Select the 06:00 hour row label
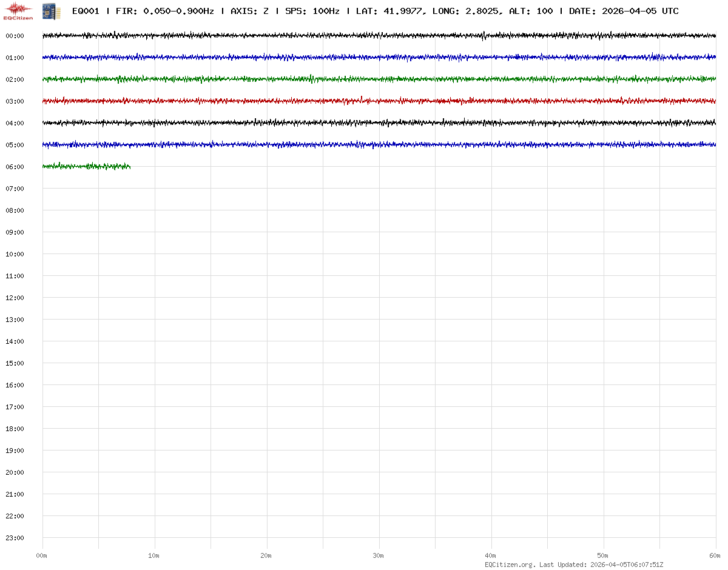The image size is (728, 570). pos(15,167)
